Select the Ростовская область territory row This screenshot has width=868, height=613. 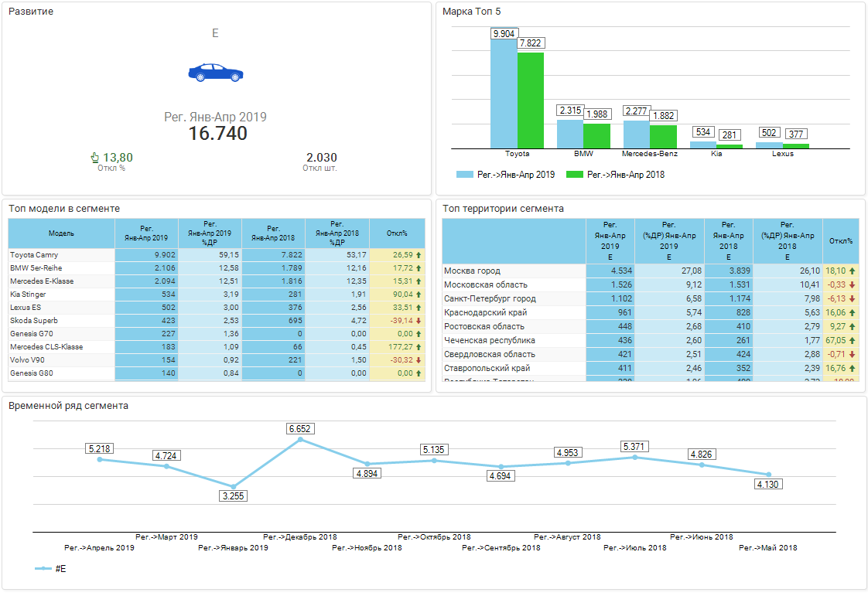pos(651,326)
